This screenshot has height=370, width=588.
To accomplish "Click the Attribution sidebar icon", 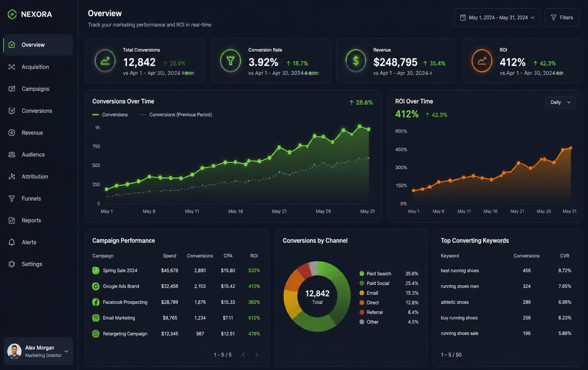I will pos(12,177).
